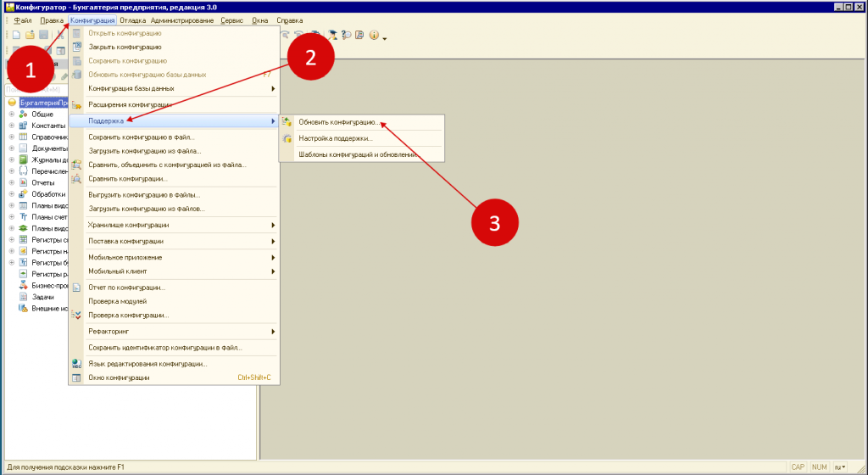
Task: Expand the Регистры с tree node
Action: pos(12,240)
